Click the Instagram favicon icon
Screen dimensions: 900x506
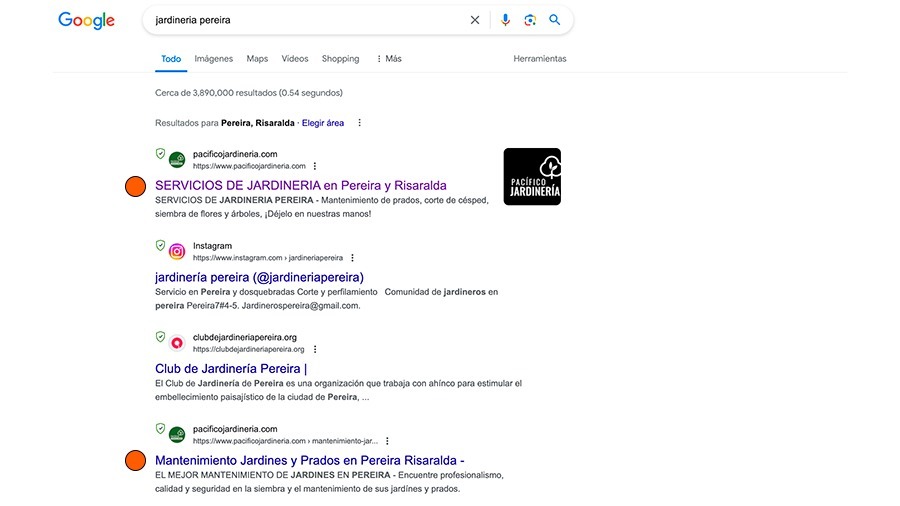(x=177, y=251)
